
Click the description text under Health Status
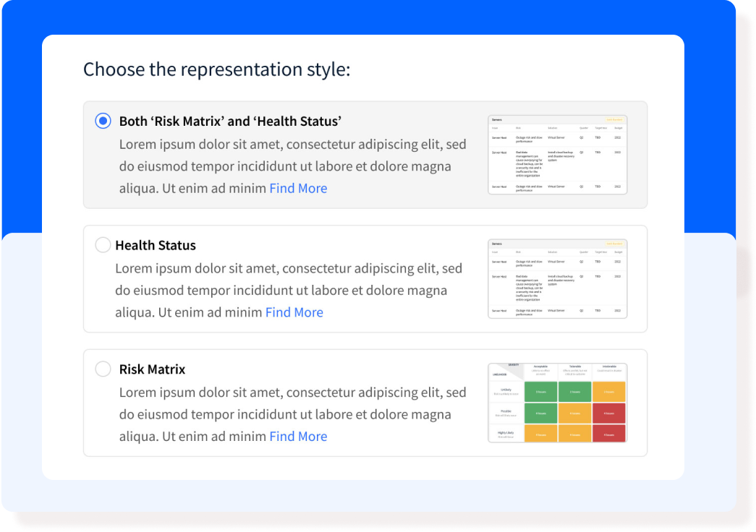point(289,290)
